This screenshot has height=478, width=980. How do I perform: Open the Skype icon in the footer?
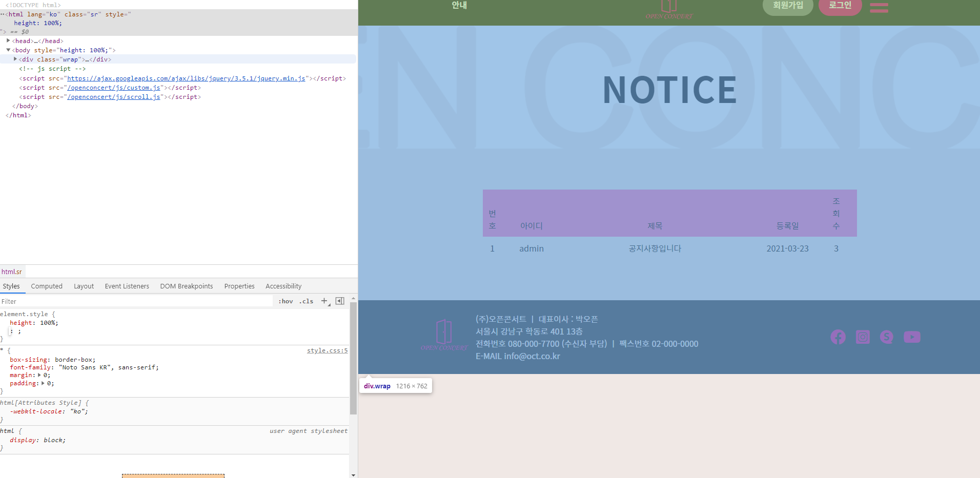[887, 337]
